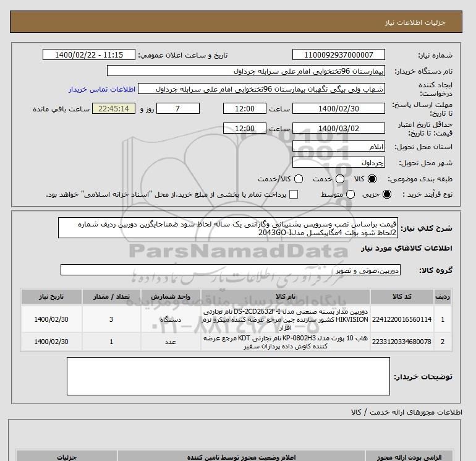Click the request creator name field

(x=261, y=89)
